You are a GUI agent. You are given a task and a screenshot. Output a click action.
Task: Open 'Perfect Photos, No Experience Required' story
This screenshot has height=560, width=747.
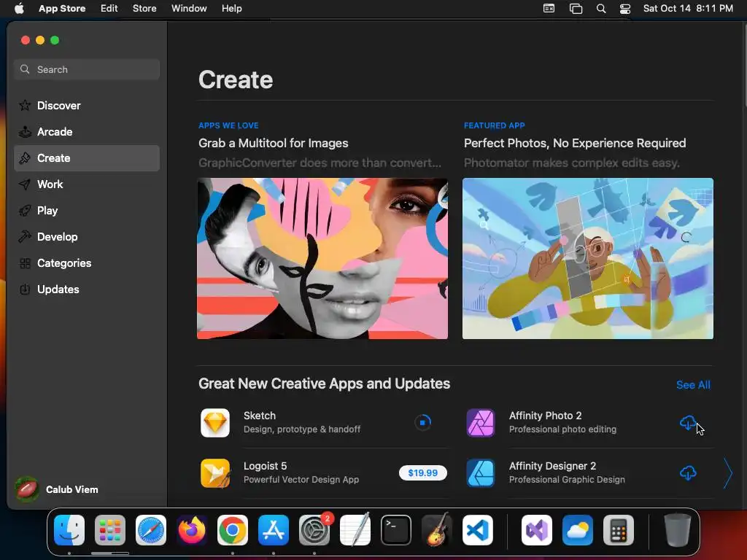pos(575,144)
